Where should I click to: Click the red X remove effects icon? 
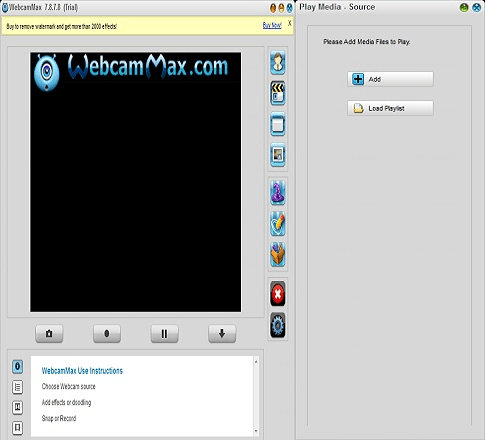pyautogui.click(x=278, y=294)
